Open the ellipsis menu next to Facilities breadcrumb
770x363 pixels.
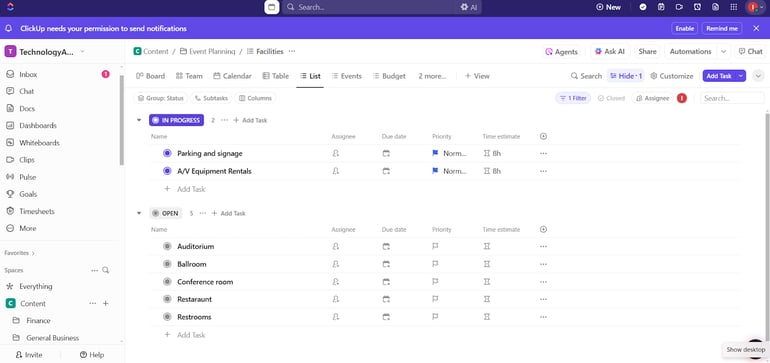[x=292, y=51]
